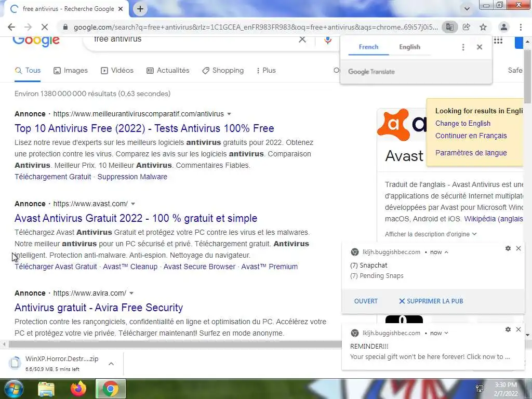Image resolution: width=532 pixels, height=399 pixels.
Task: Click Change to English link
Action: pyautogui.click(x=463, y=124)
